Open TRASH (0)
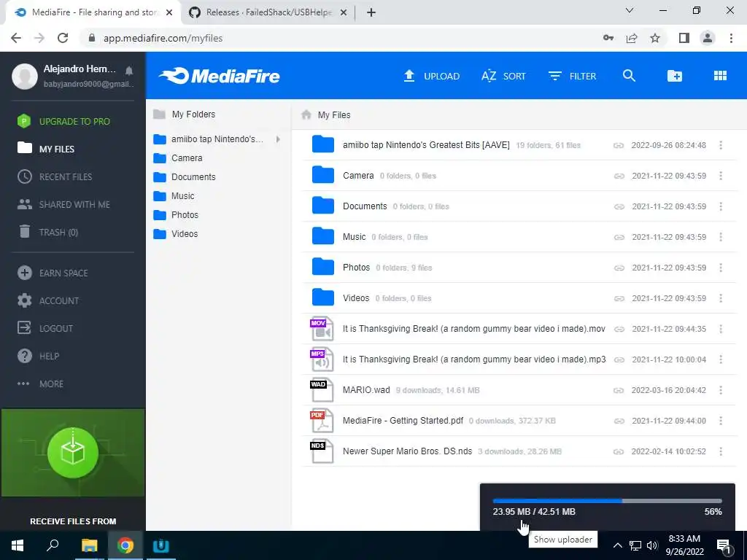Screen dimensions: 747x560 [x=47, y=232]
